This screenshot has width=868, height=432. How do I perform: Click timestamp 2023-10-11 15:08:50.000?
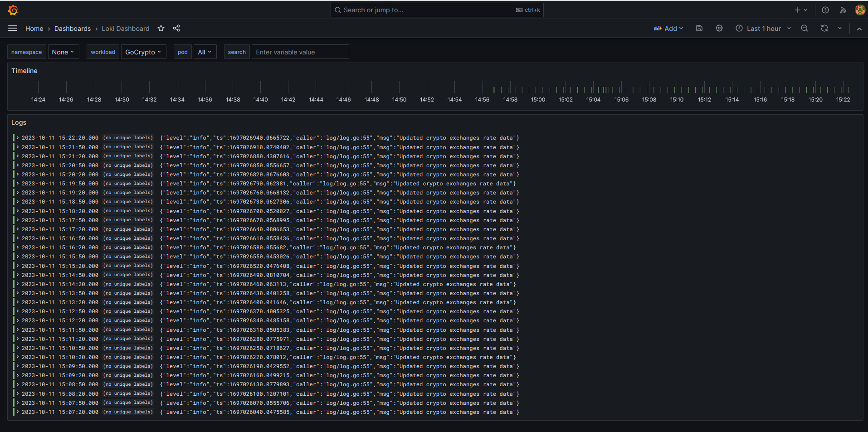(x=60, y=384)
